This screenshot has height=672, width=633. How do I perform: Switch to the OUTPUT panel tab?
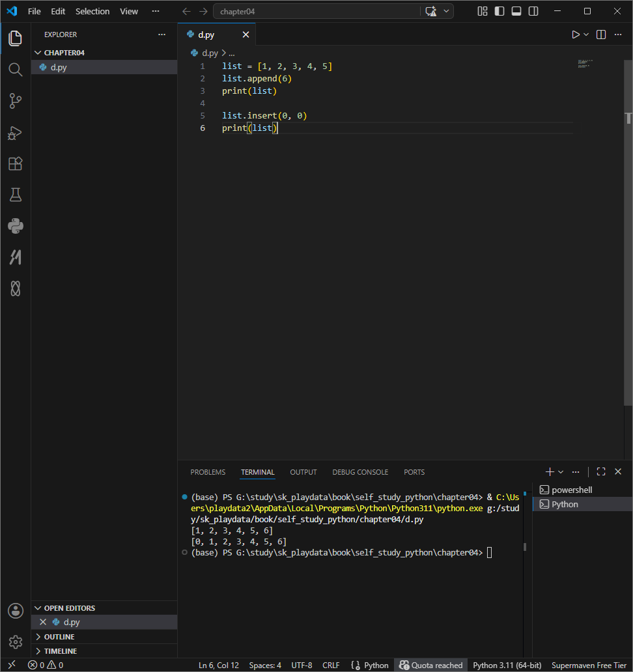pos(303,472)
